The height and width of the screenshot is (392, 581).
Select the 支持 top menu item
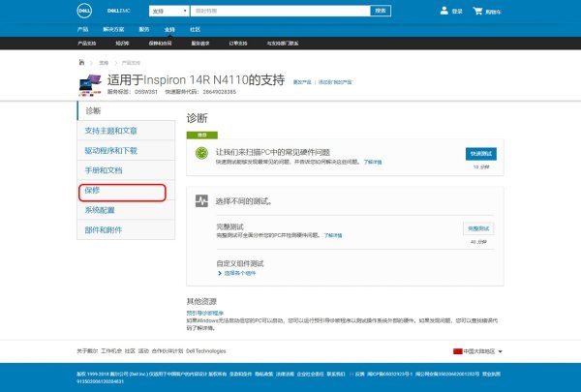[169, 30]
